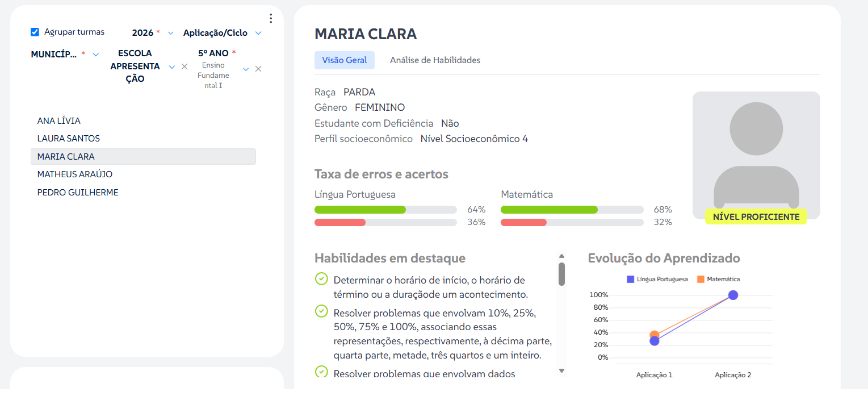The width and height of the screenshot is (868, 400).
Task: Click the green Matemática acertos progress bar
Action: tap(549, 210)
